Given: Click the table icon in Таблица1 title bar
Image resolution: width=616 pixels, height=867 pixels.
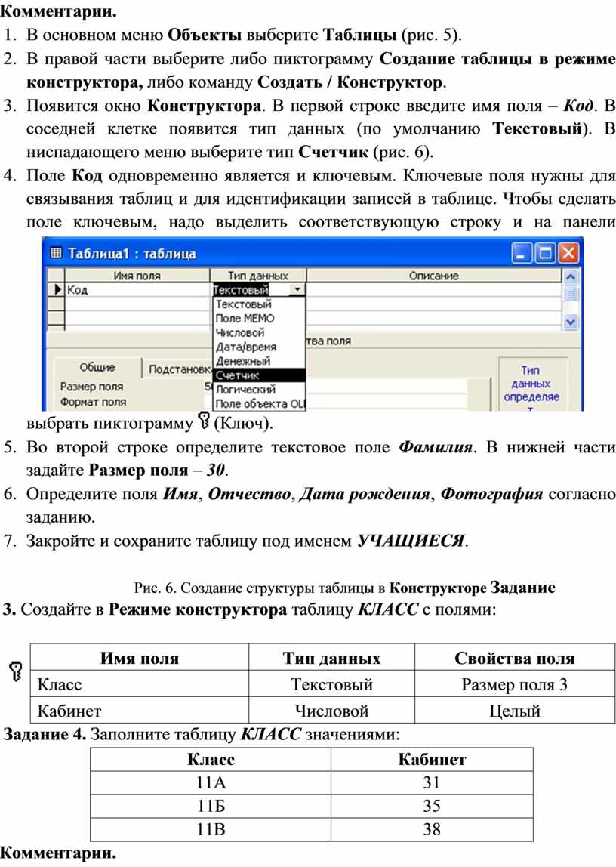Looking at the screenshot, I should click(55, 253).
